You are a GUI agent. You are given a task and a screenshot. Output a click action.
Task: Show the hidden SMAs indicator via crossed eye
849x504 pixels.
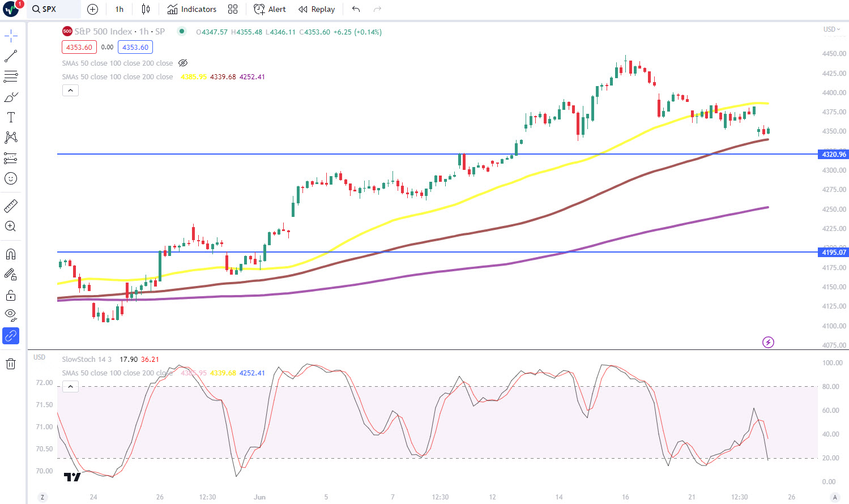[183, 63]
